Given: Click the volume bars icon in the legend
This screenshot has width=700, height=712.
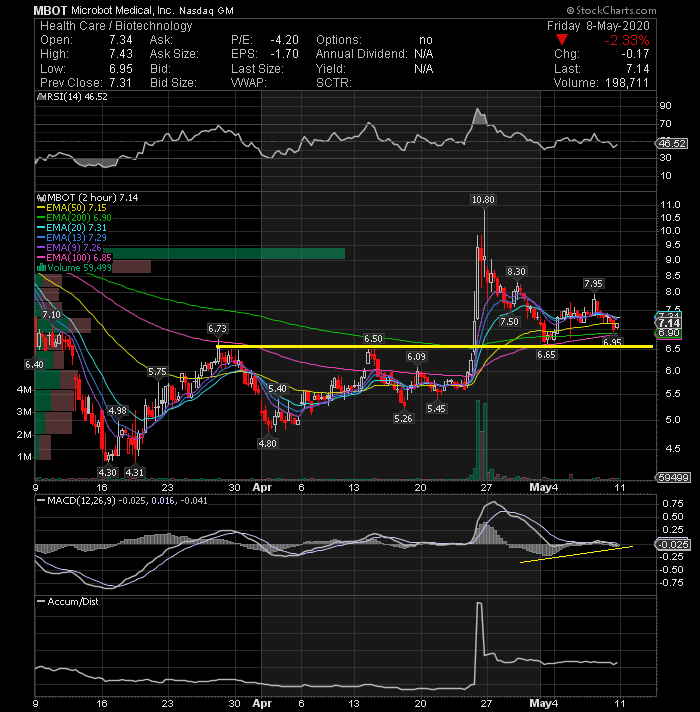Looking at the screenshot, I should click(x=41, y=267).
